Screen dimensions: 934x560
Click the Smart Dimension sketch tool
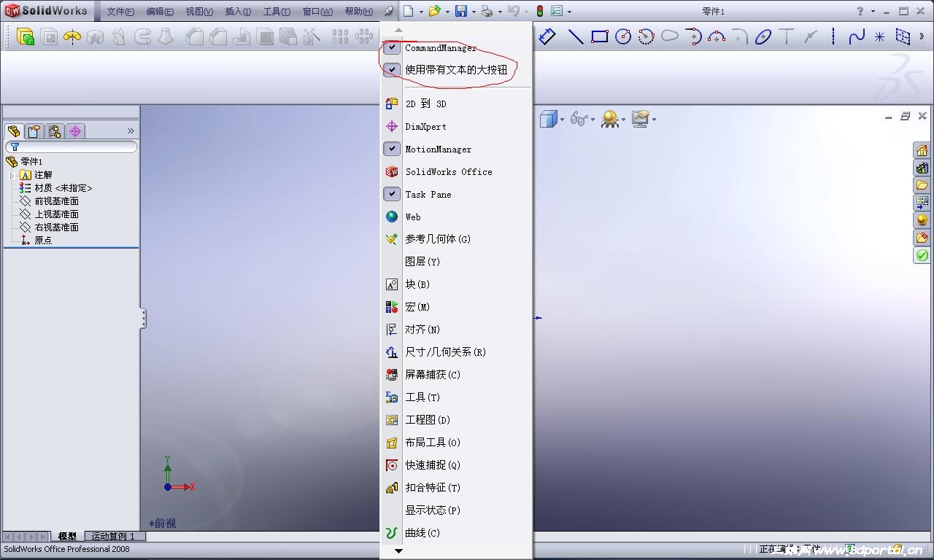tap(547, 36)
